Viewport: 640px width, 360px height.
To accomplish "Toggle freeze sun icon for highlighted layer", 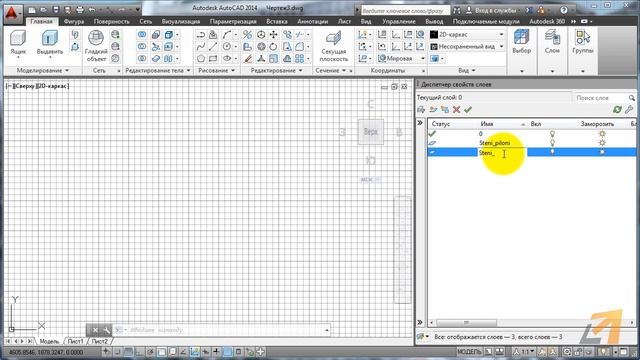I will click(x=602, y=152).
